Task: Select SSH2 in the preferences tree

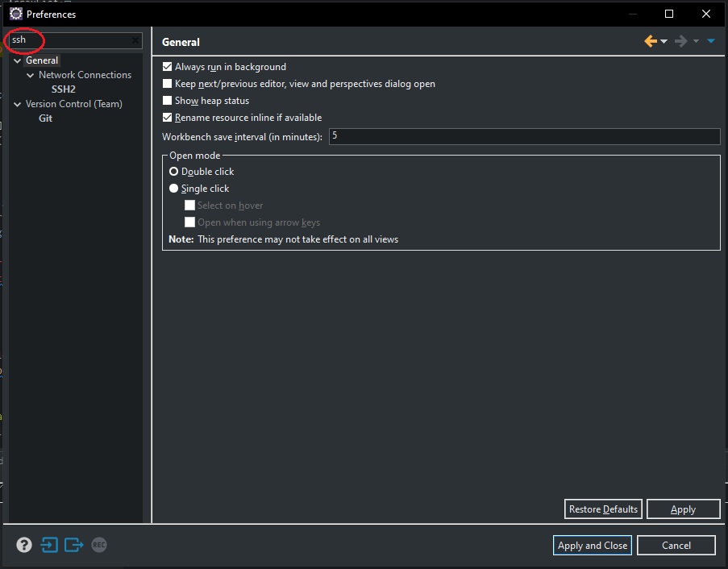Action: (x=63, y=89)
